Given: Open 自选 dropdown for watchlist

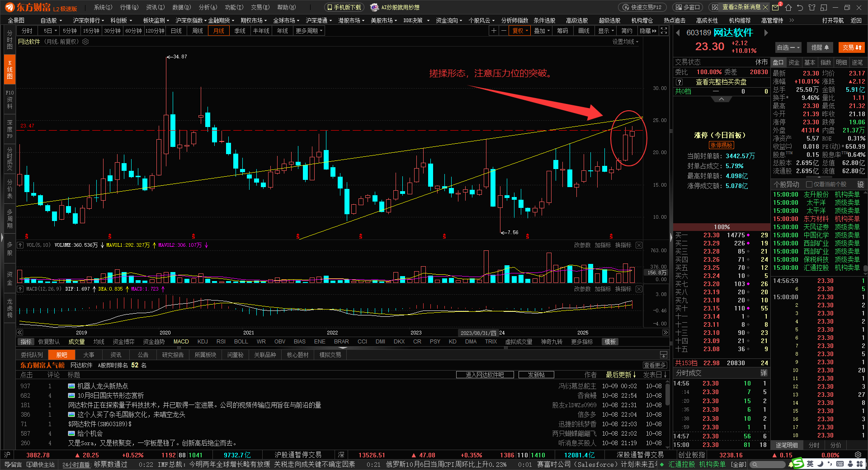Looking at the screenshot, I should click(788, 47).
